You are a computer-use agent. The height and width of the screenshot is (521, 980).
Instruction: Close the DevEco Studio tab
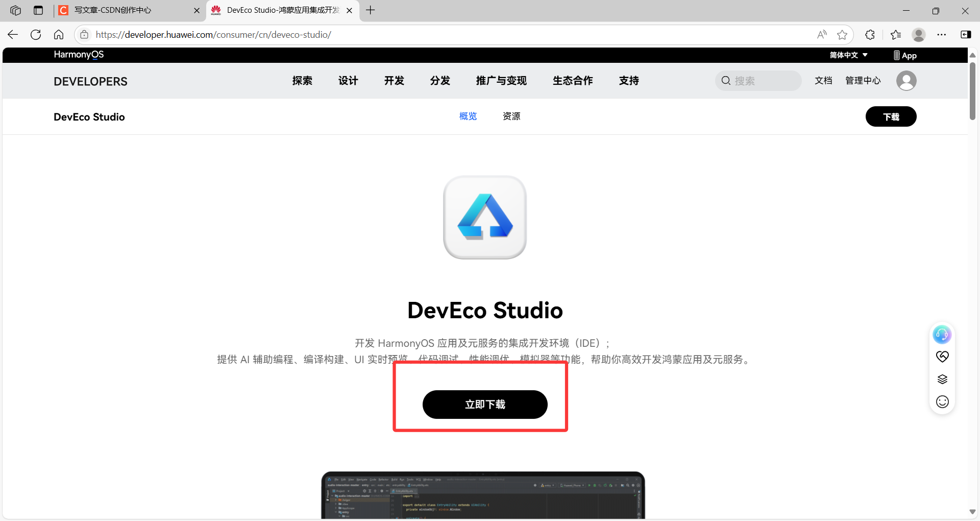click(349, 10)
